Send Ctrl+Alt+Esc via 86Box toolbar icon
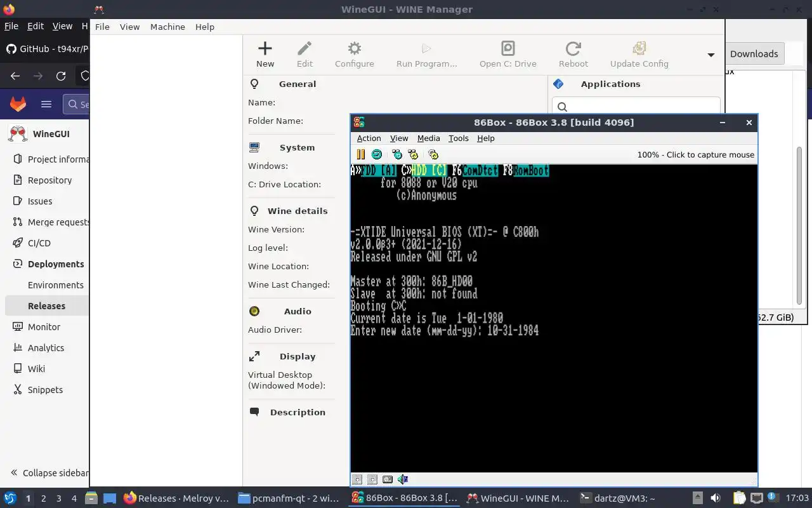 [x=413, y=154]
